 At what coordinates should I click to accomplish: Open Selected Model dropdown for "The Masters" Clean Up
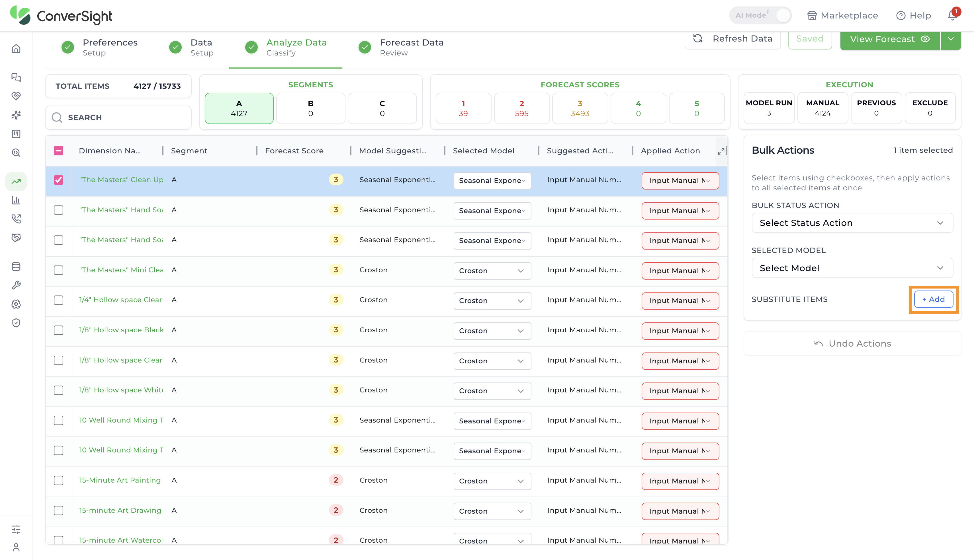tap(492, 181)
